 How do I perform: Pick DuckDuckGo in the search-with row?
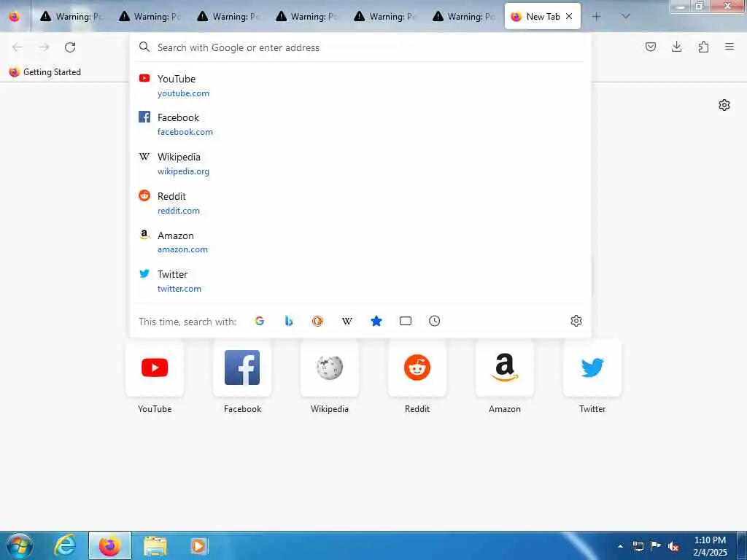[318, 321]
